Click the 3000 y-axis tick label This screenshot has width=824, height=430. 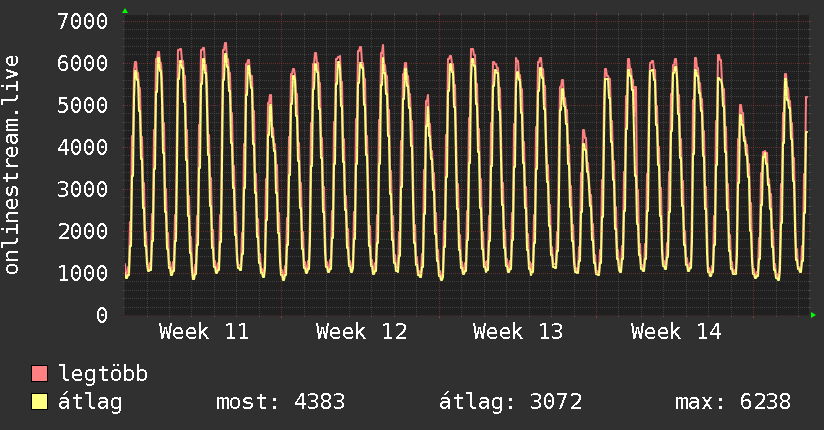pos(83,189)
